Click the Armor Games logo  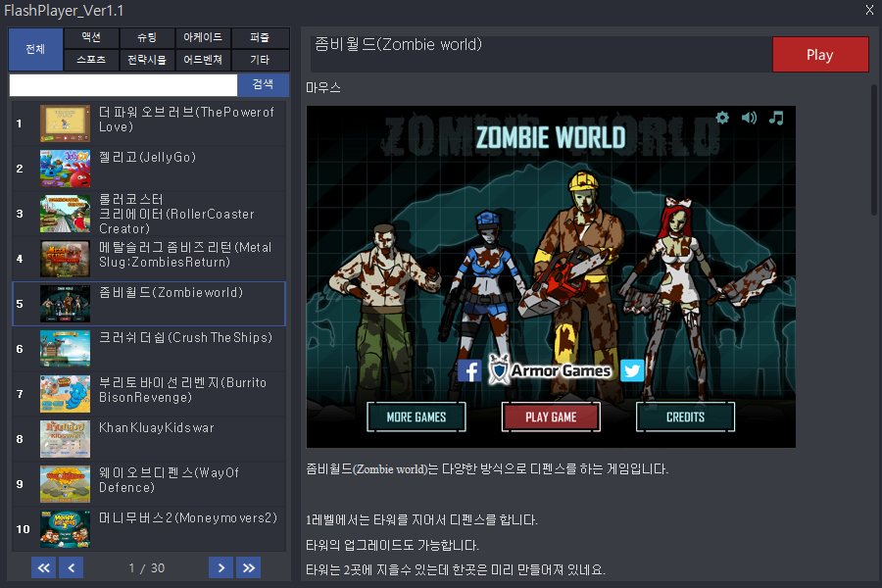point(550,370)
